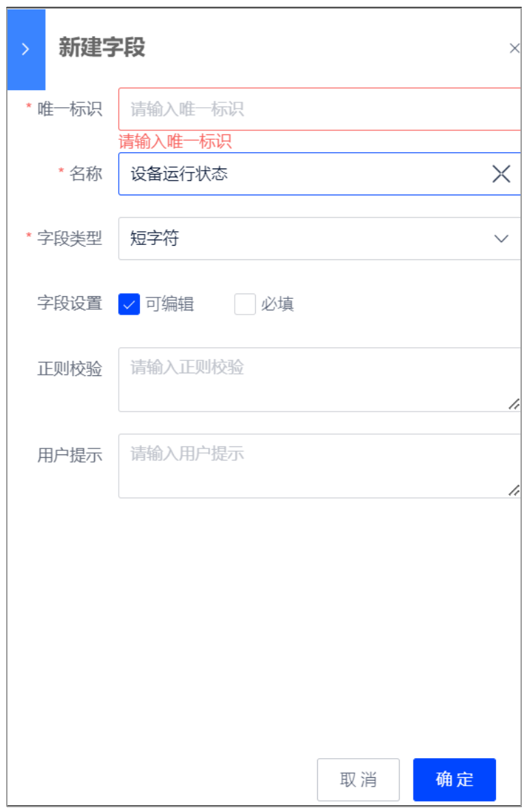The image size is (528, 812).
Task: Close the 新建字段 dialog
Action: pyautogui.click(x=514, y=48)
